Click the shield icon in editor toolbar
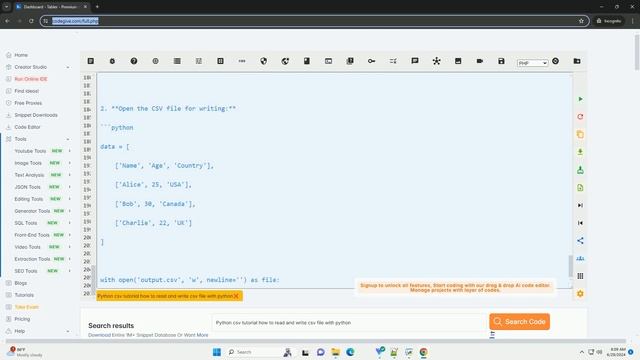640x360 pixels. [x=264, y=61]
